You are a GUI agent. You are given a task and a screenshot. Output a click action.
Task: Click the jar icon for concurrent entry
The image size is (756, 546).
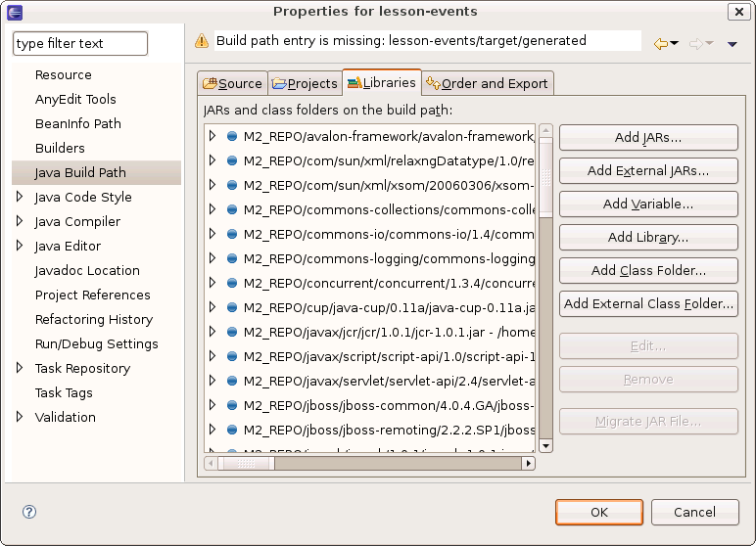point(232,283)
